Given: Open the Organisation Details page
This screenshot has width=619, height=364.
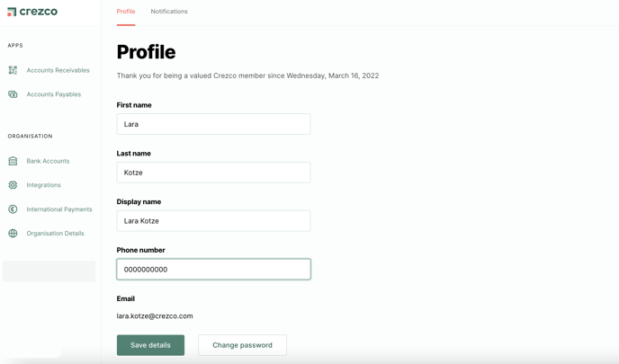Looking at the screenshot, I should pyautogui.click(x=55, y=233).
